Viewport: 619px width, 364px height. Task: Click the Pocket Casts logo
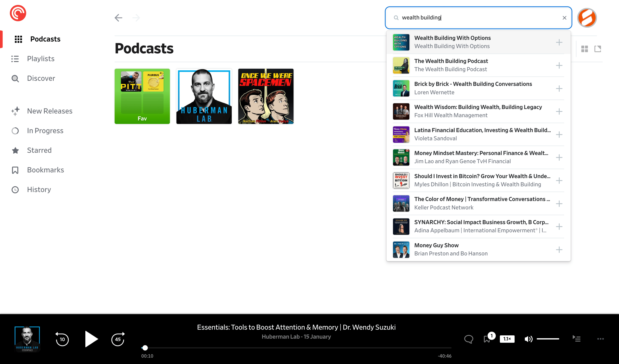pyautogui.click(x=18, y=13)
